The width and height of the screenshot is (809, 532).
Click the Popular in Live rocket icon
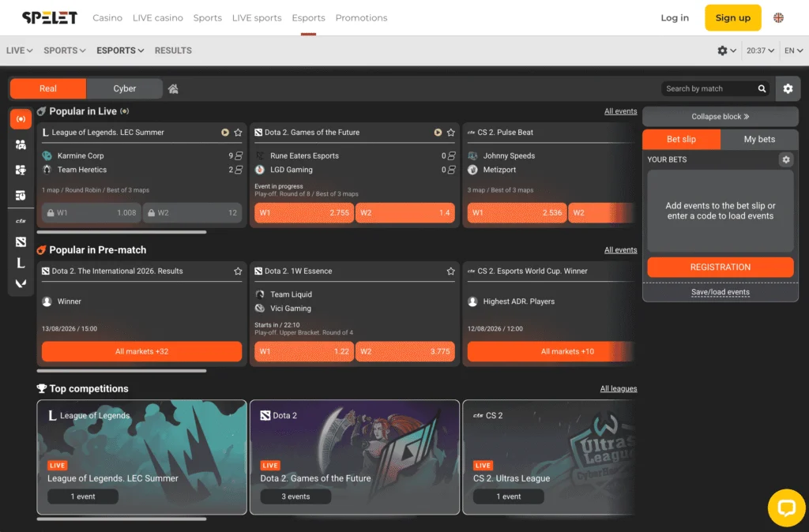[x=42, y=111]
